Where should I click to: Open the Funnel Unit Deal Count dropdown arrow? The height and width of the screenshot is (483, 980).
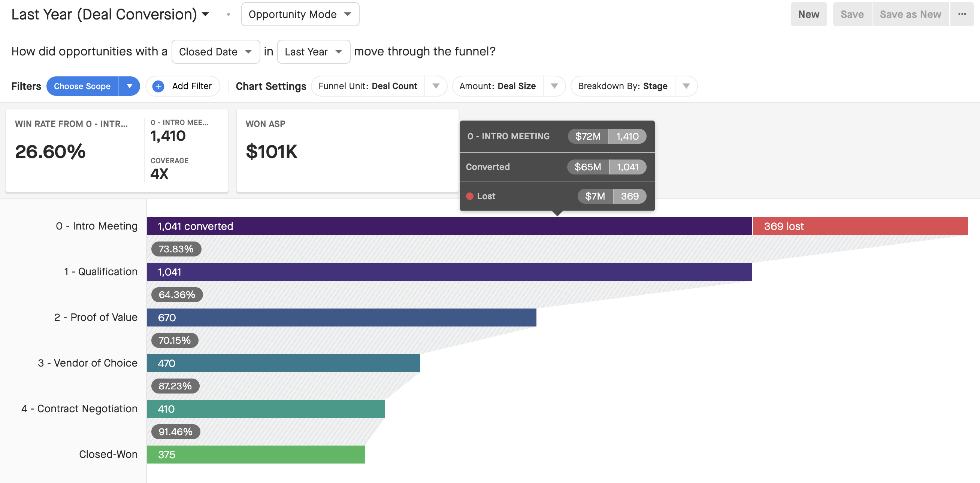[436, 86]
